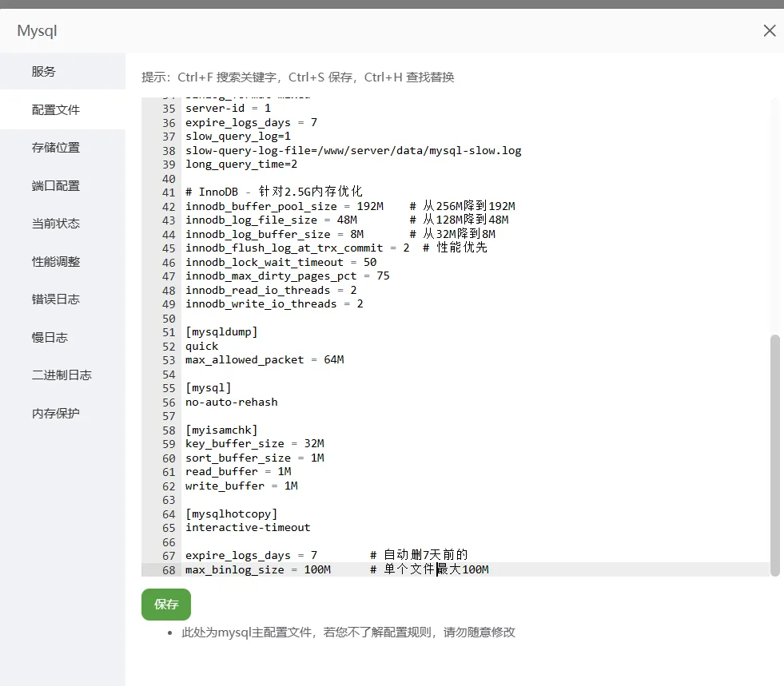Image resolution: width=784 pixels, height=686 pixels.
Task: Show the 错误日志 tab
Action: pyautogui.click(x=56, y=299)
